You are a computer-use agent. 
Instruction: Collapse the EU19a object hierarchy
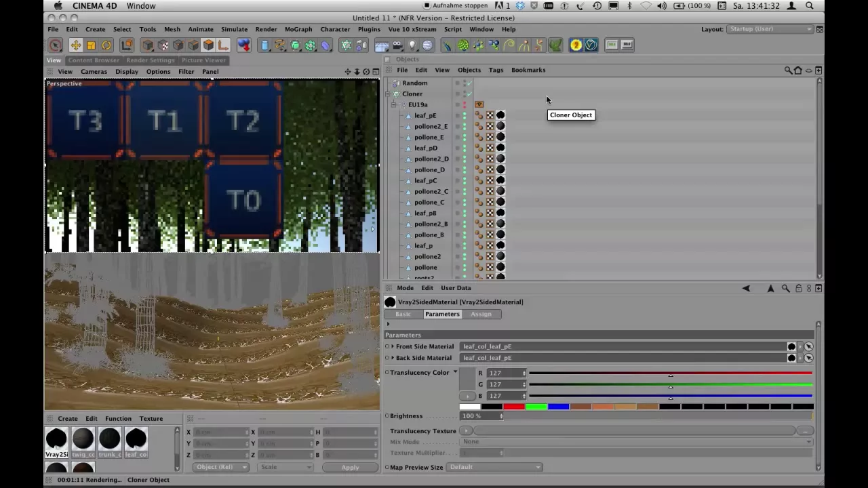click(x=394, y=105)
